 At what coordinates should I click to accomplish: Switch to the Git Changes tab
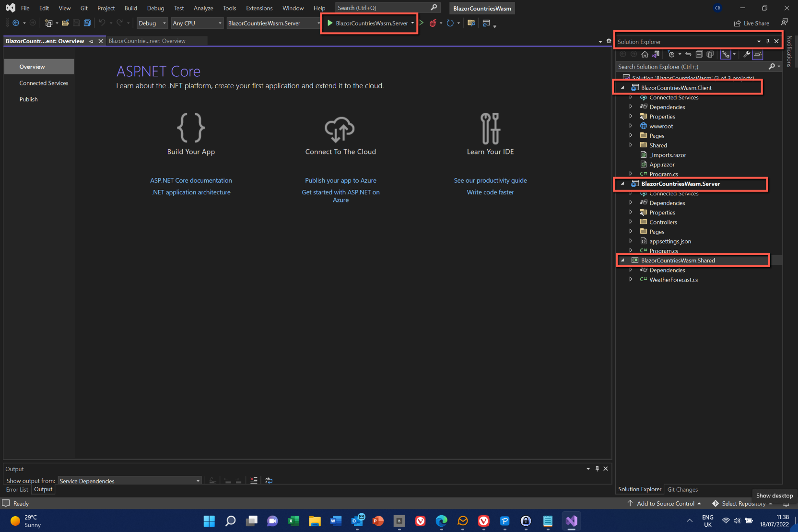pyautogui.click(x=682, y=489)
